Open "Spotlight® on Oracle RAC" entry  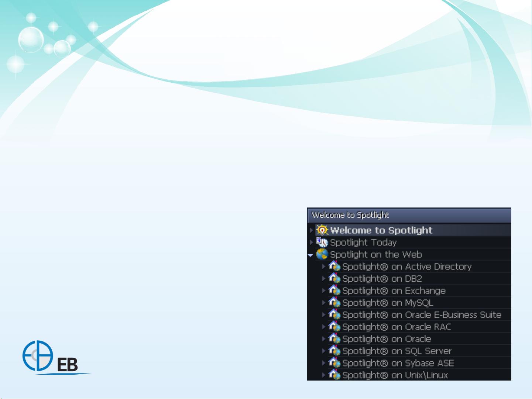pyautogui.click(x=397, y=327)
